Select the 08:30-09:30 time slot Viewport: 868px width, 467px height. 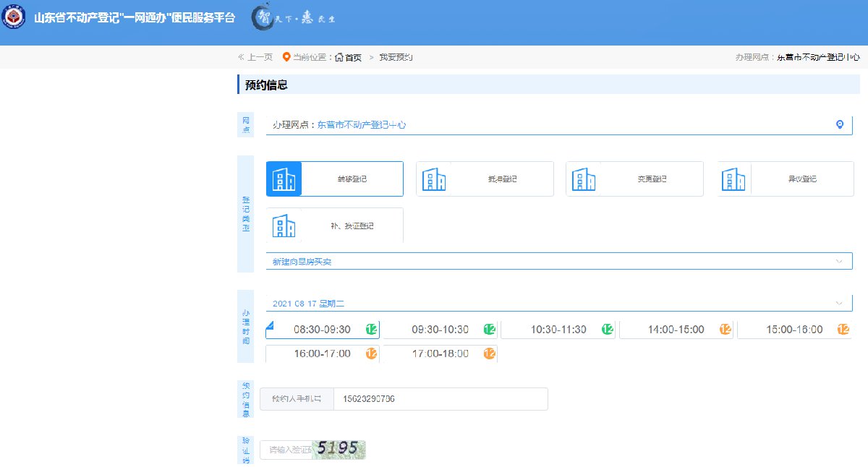click(322, 330)
